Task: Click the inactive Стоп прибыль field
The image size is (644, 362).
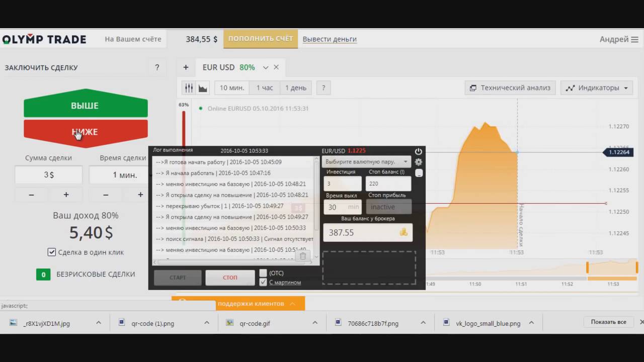Action: pos(388,207)
